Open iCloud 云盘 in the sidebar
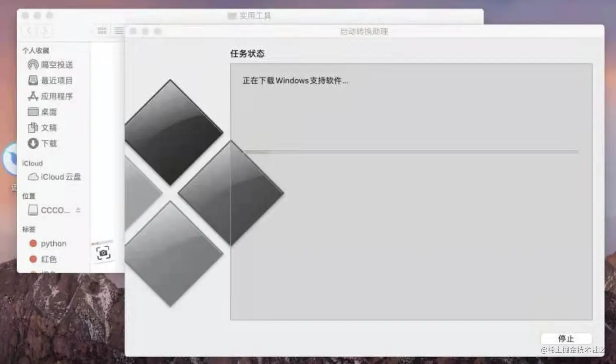The height and width of the screenshot is (364, 616). (x=60, y=177)
